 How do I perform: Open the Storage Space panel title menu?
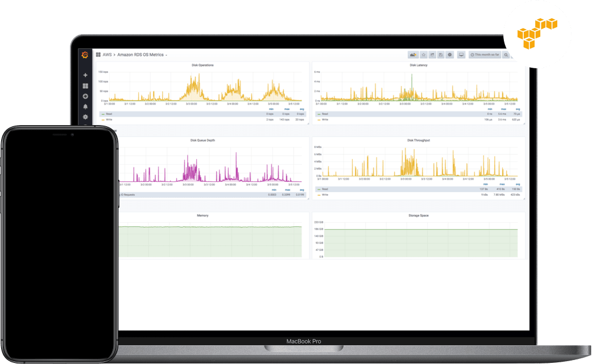(x=419, y=216)
